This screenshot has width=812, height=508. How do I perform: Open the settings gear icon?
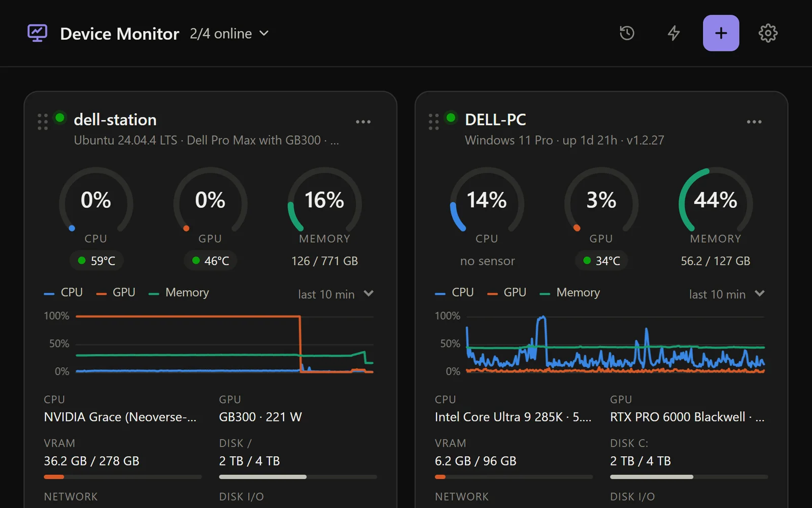(768, 33)
